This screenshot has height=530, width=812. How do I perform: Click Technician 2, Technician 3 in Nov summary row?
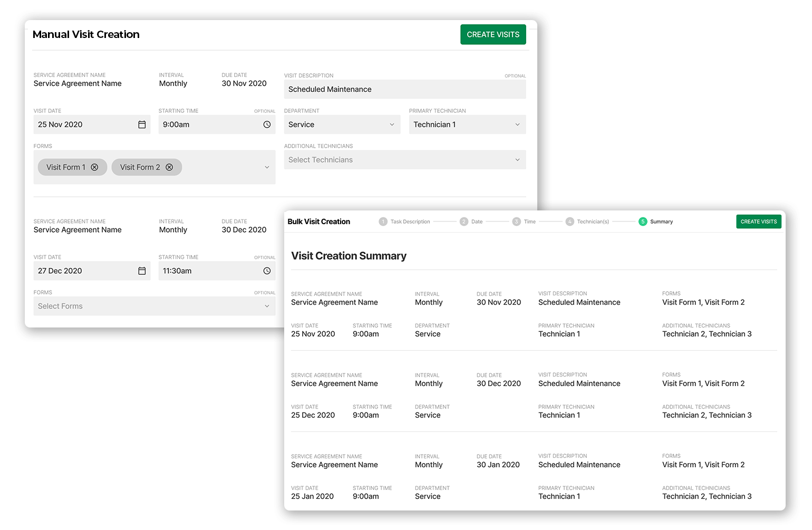(x=707, y=334)
